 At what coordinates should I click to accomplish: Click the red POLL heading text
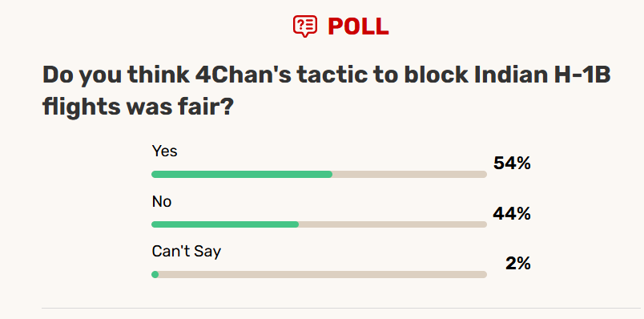coord(358,26)
